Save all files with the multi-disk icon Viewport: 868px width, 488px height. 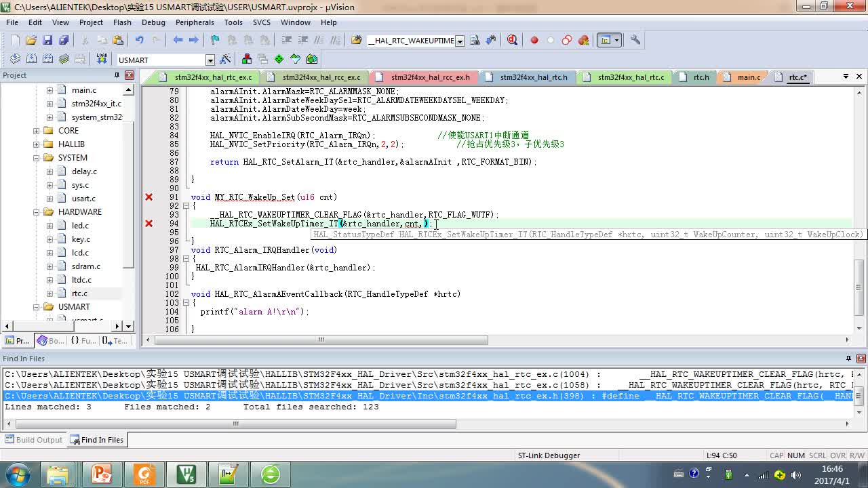point(64,40)
